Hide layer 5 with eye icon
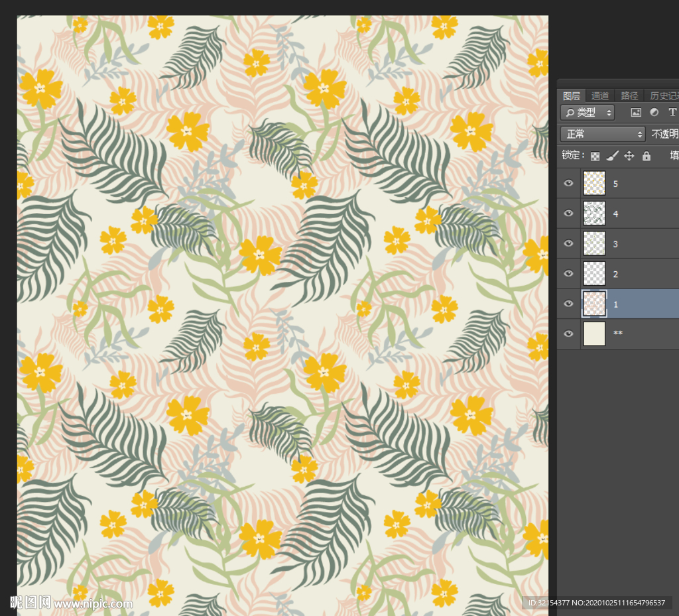The width and height of the screenshot is (679, 616). tap(568, 183)
